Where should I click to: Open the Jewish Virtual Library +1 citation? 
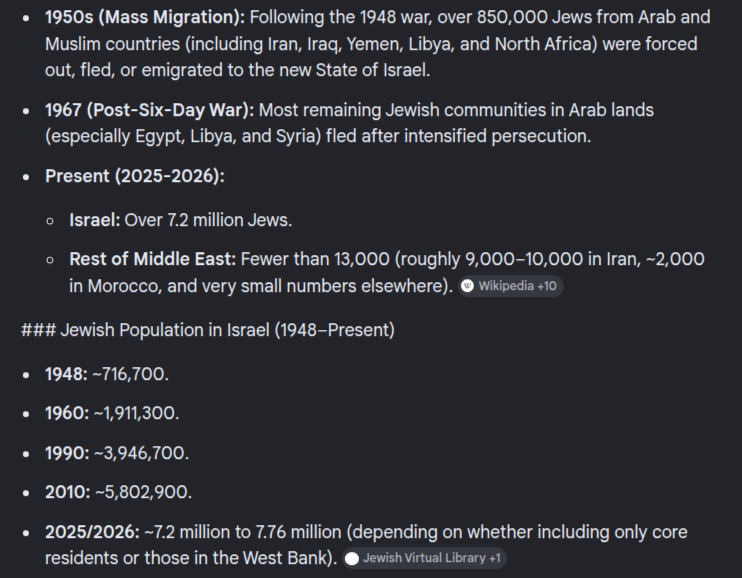(x=424, y=558)
